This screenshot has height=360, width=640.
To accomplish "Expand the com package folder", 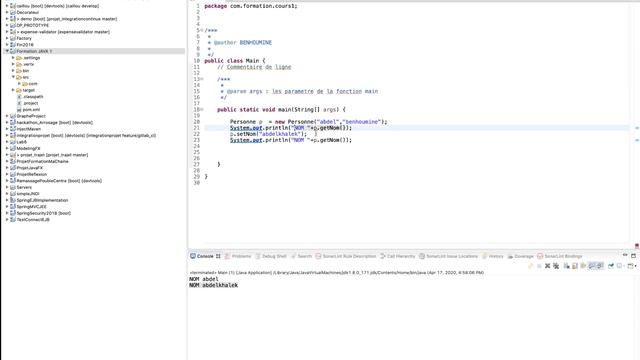I will (19, 84).
